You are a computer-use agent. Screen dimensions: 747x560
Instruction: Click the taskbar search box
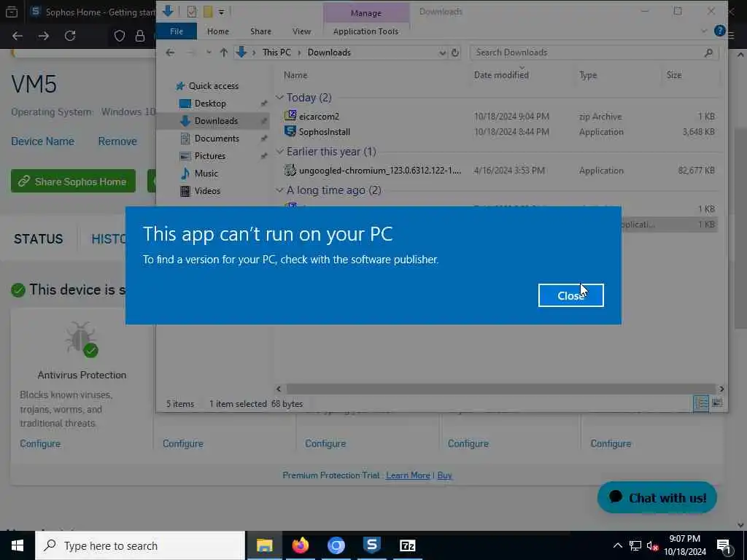[x=140, y=545]
